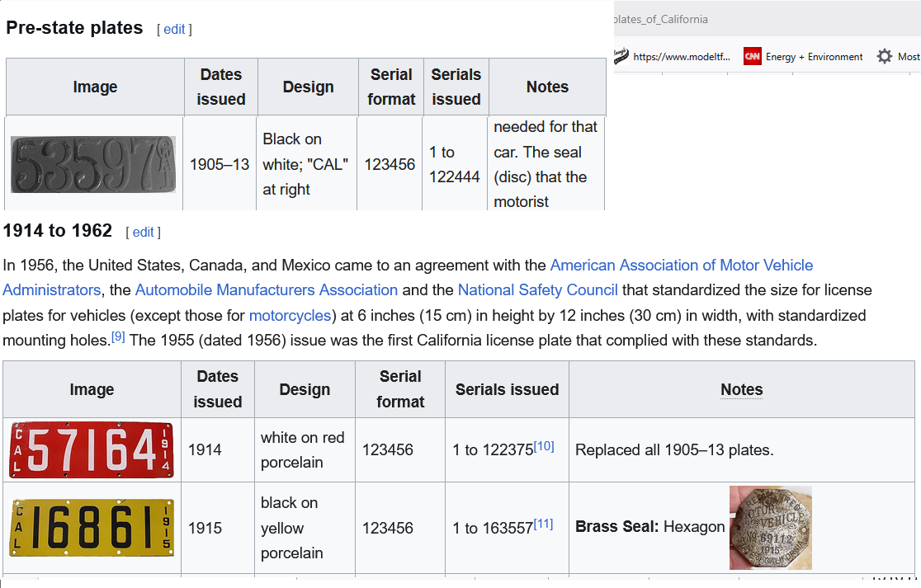
Task: Click the Notes header in 1914 table
Action: point(741,389)
